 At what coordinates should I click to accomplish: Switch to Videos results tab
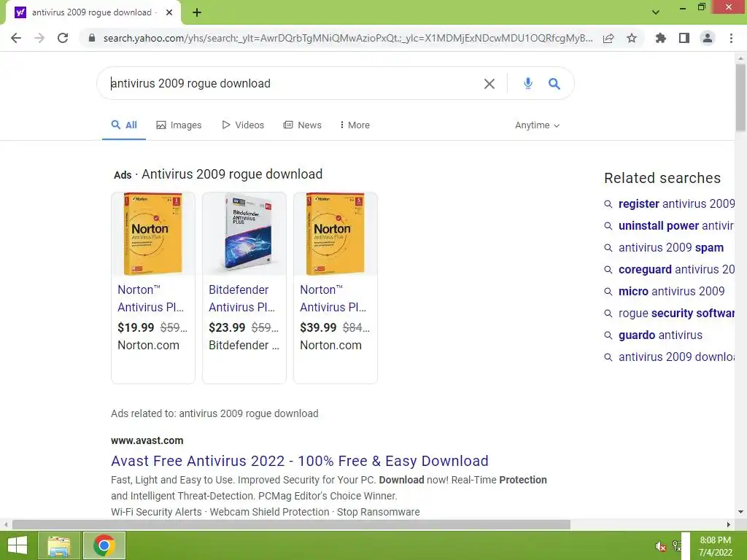pos(243,125)
